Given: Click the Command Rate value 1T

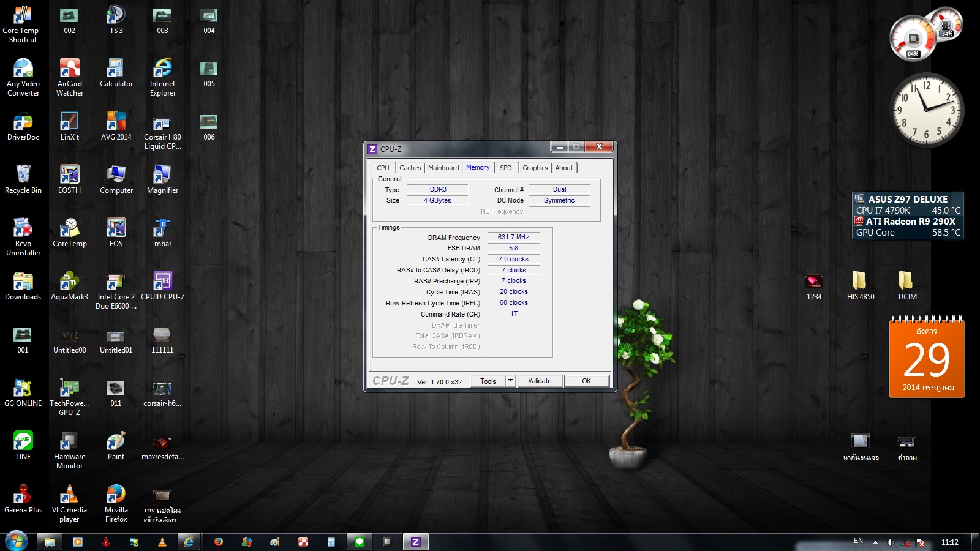Looking at the screenshot, I should click(513, 313).
